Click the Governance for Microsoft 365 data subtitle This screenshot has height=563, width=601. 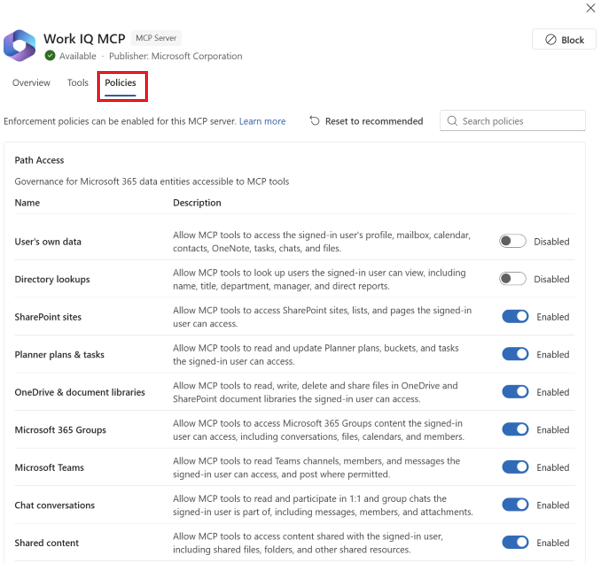(152, 181)
